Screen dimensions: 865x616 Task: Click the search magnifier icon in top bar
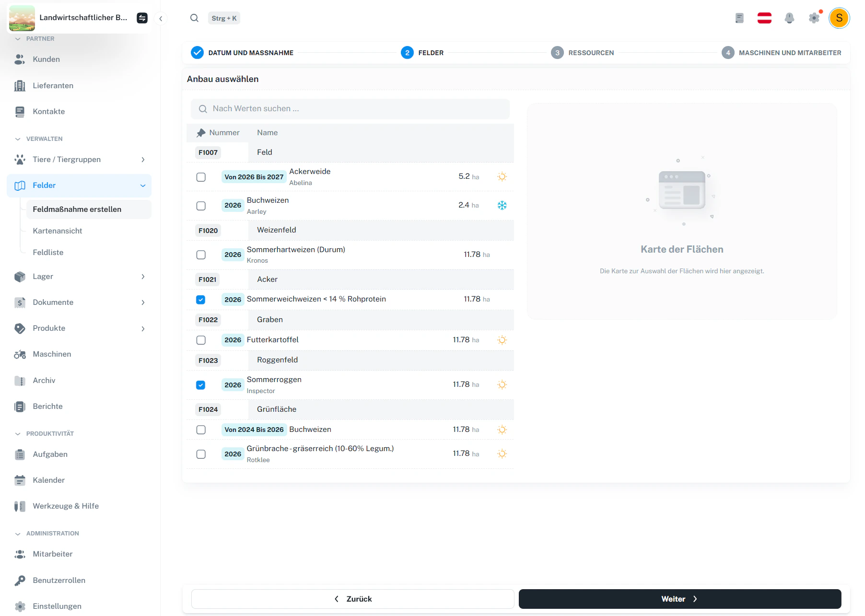click(x=194, y=18)
